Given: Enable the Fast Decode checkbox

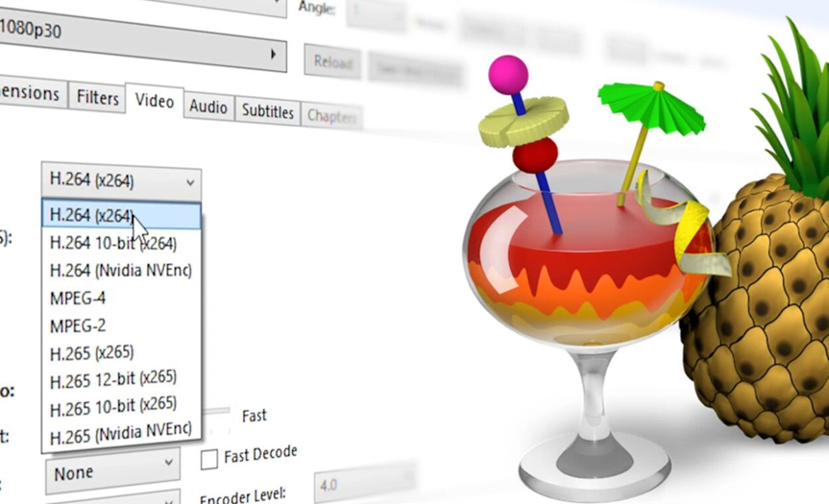Looking at the screenshot, I should (208, 459).
